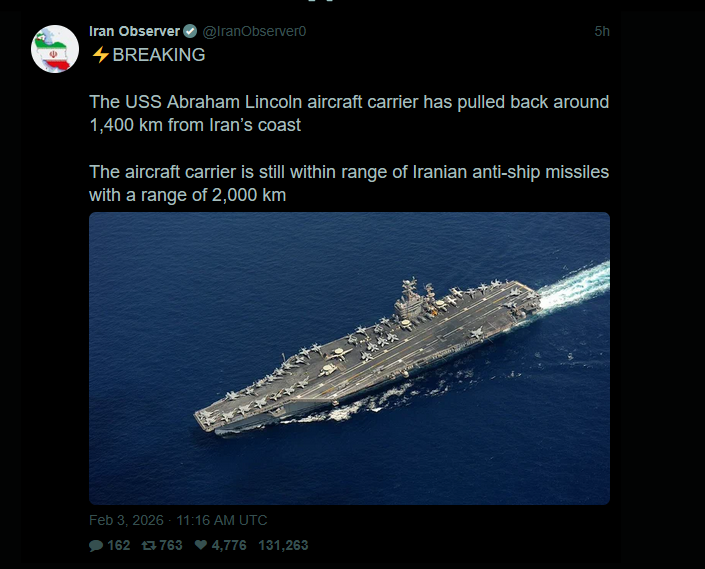Click the 162 replies count
Image resolution: width=705 pixels, height=569 pixels.
point(119,546)
